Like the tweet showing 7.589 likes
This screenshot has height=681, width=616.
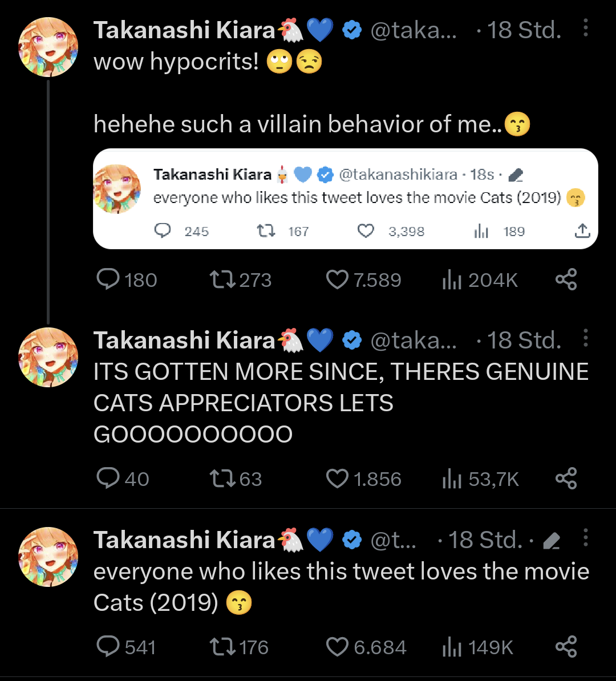tap(363, 279)
